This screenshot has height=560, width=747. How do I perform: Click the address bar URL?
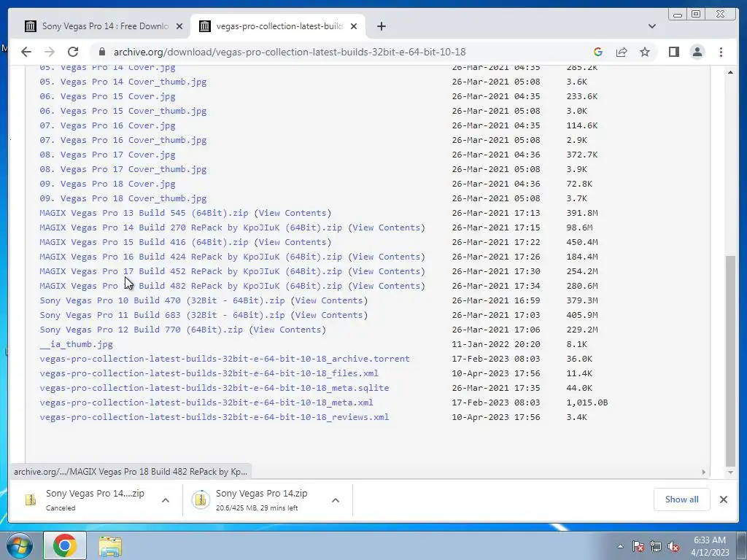[x=290, y=52]
